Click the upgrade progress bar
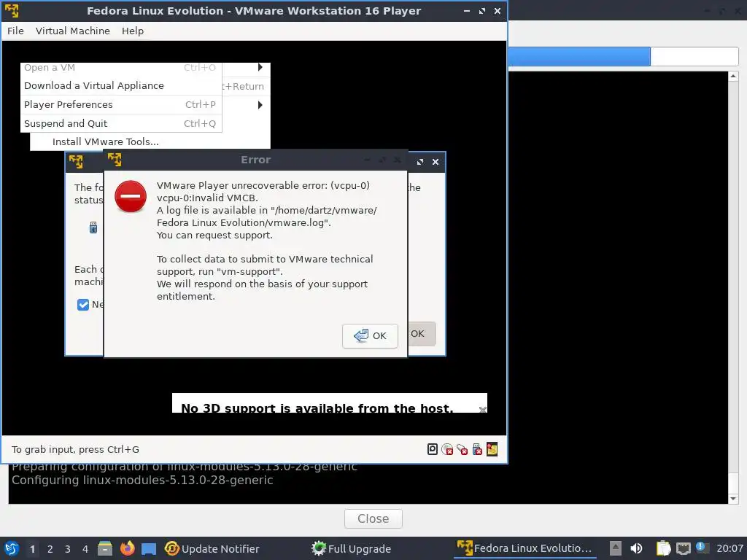This screenshot has height=560, width=747. 623,57
